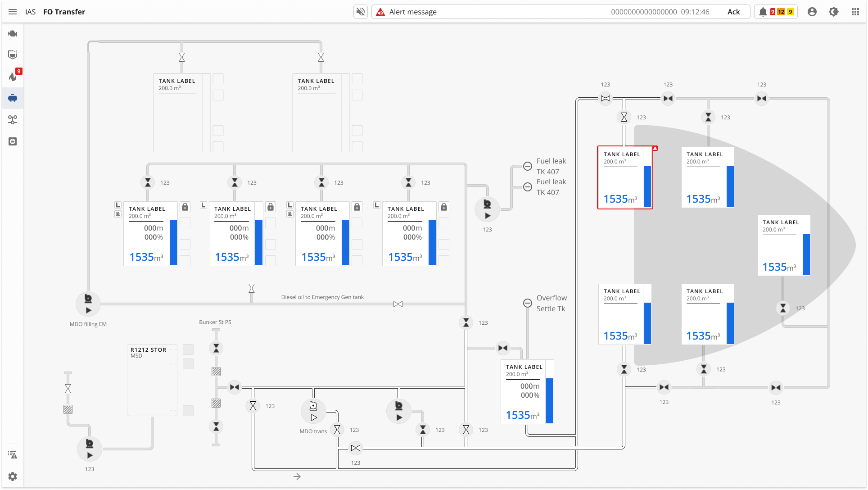Open alert list icon in sidebar
Image resolution: width=868 pixels, height=490 pixels.
click(13, 455)
